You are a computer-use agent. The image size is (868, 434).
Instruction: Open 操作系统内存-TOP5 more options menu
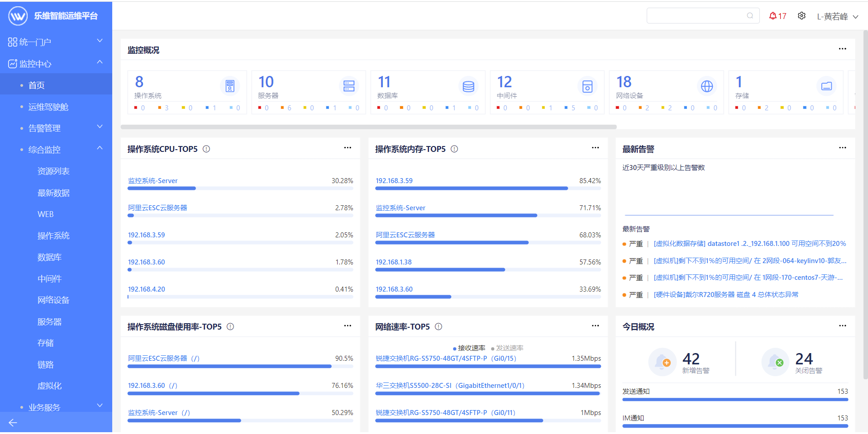pos(595,148)
